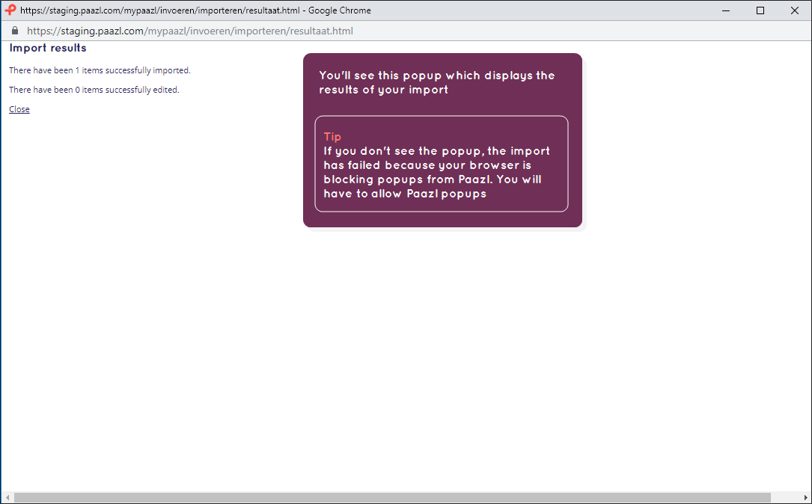This screenshot has width=812, height=504.
Task: Minimize the Chrome popup window
Action: (x=726, y=10)
